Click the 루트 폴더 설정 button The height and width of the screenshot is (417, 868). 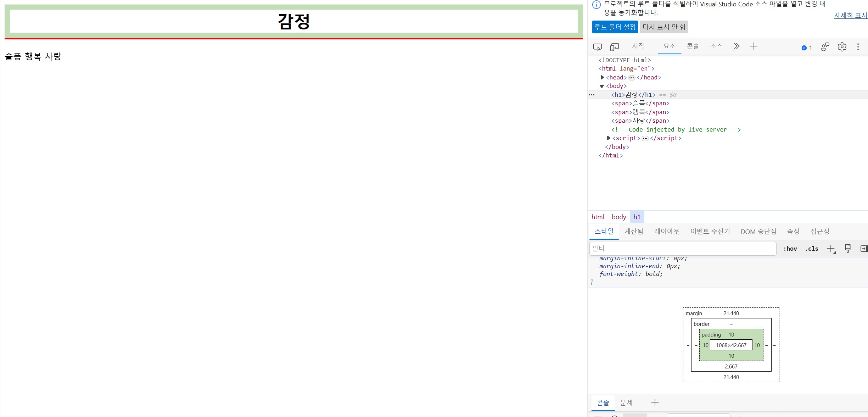615,27
